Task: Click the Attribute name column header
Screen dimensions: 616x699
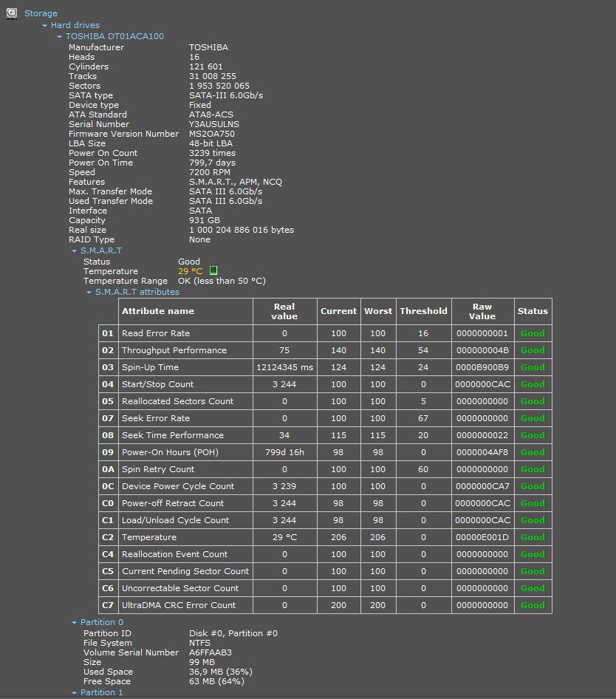Action: pyautogui.click(x=186, y=311)
